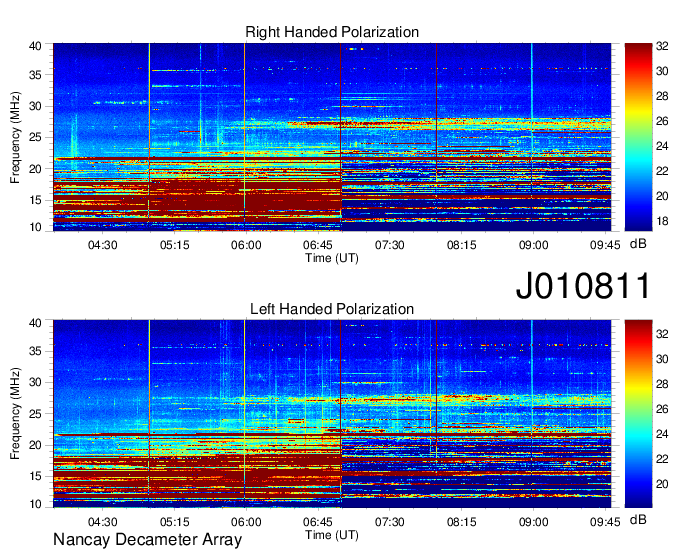Click the 32 label on the upper color bar
Viewport: 680px width, 552px height.
(662, 46)
